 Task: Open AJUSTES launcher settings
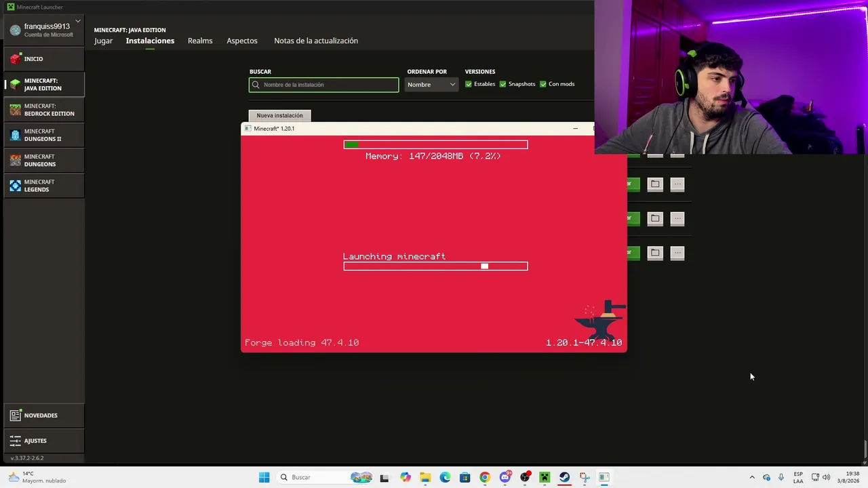point(44,441)
